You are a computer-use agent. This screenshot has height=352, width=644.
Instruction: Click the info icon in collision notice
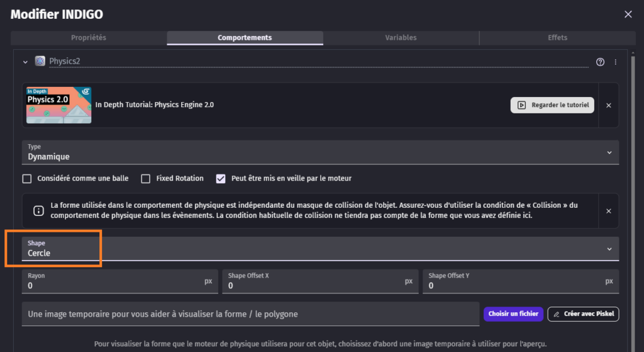pos(38,211)
